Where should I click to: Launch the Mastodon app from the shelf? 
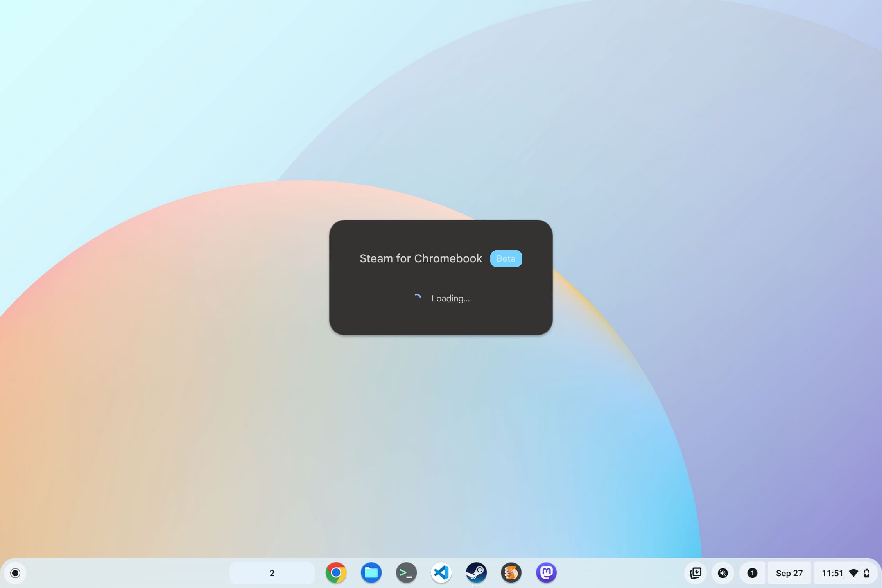pyautogui.click(x=546, y=573)
